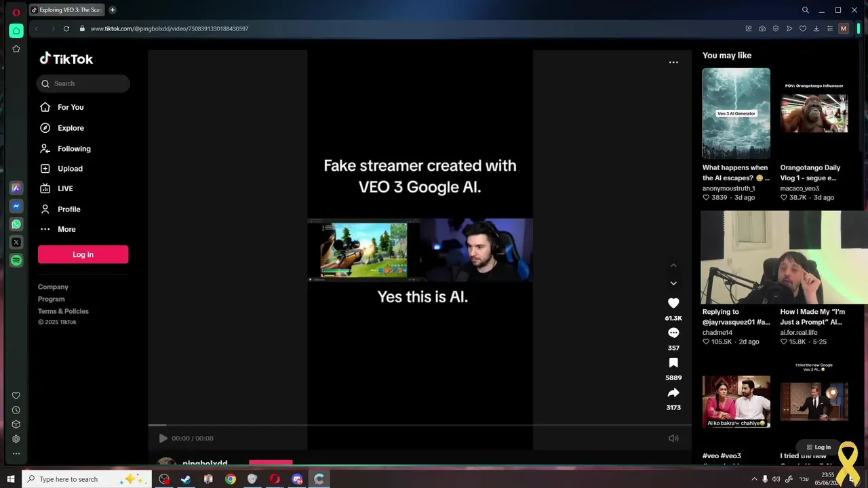This screenshot has width=868, height=488.
Task: Open the comments bubble showing 357
Action: pyautogui.click(x=673, y=333)
